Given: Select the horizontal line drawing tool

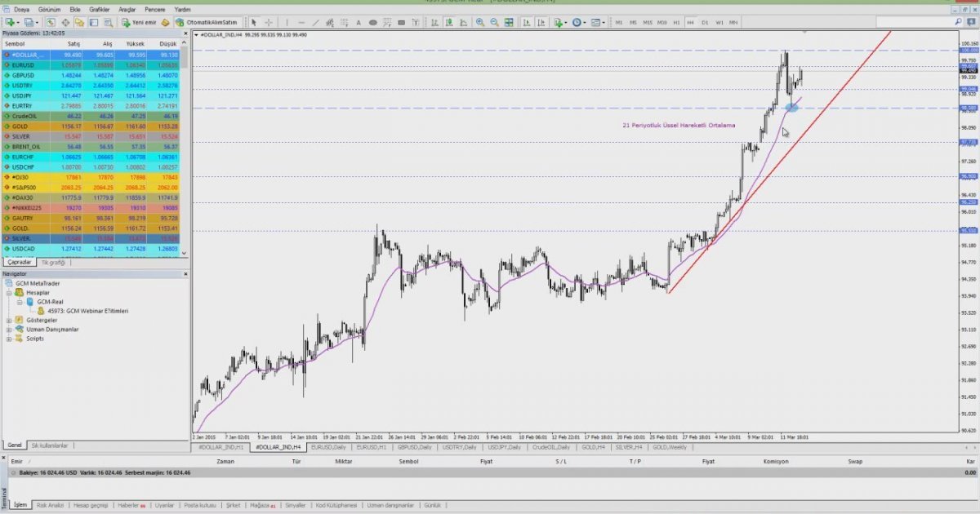Looking at the screenshot, I should coord(301,23).
